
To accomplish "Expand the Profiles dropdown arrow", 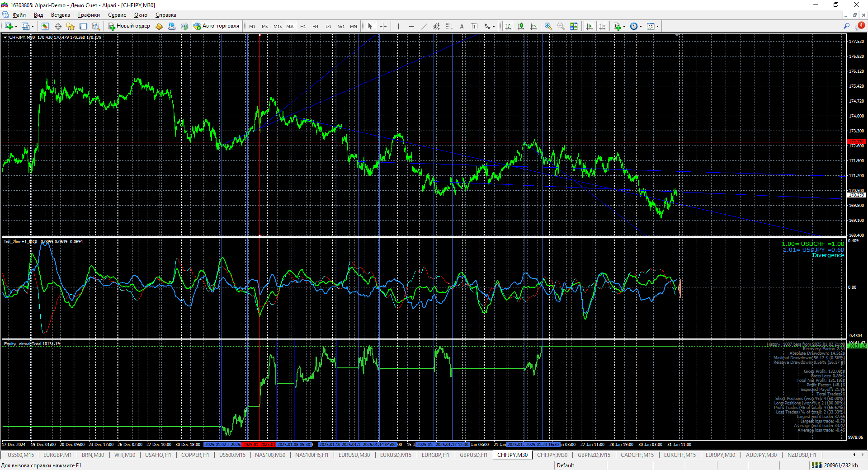I will [33, 26].
